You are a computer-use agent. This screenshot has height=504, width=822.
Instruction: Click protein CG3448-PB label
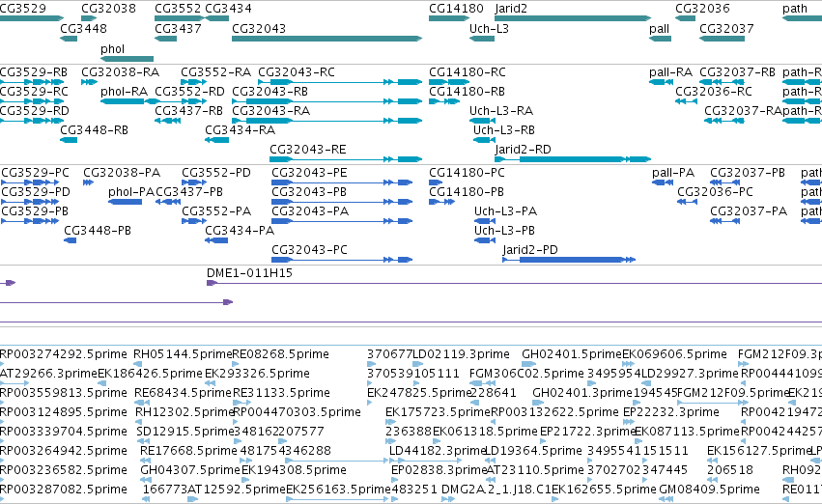[98, 231]
